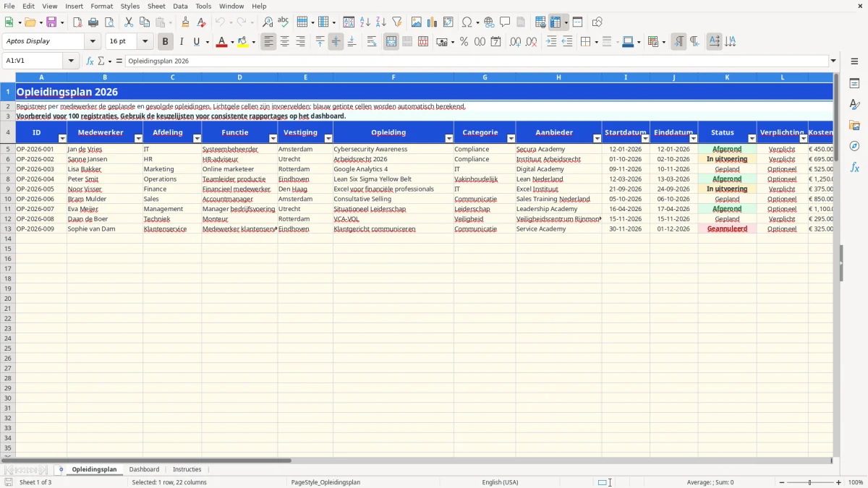This screenshot has height=488, width=868.
Task: Format as date
Action: 496,42
